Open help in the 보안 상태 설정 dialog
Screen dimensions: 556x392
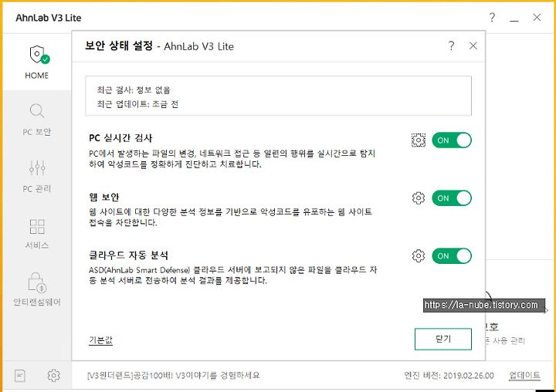451,46
